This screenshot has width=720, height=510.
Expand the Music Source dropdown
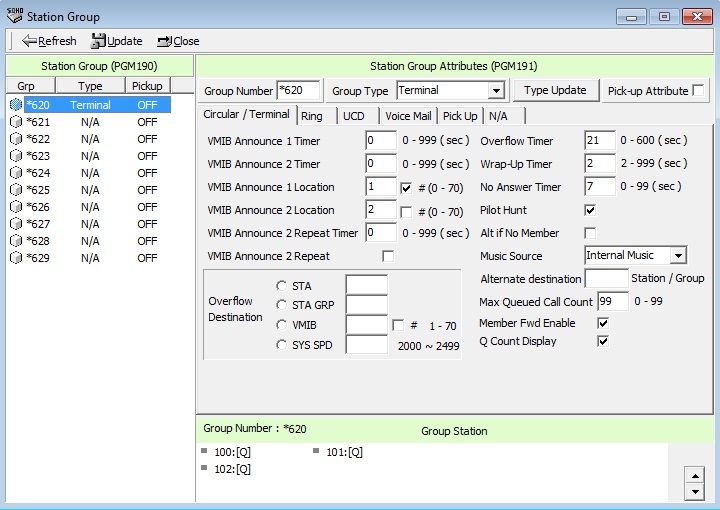[x=678, y=256]
